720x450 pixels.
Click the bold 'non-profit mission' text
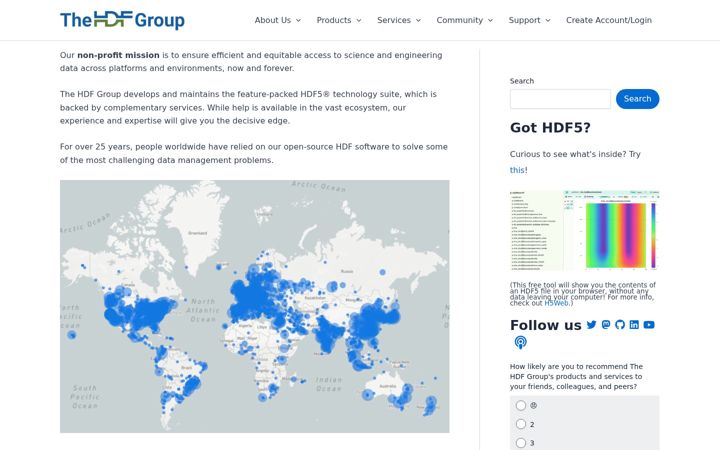(118, 55)
